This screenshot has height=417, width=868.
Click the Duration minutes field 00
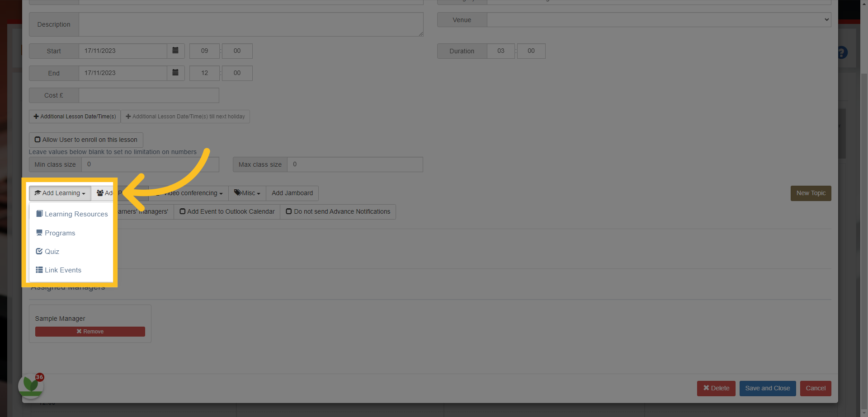(x=531, y=51)
